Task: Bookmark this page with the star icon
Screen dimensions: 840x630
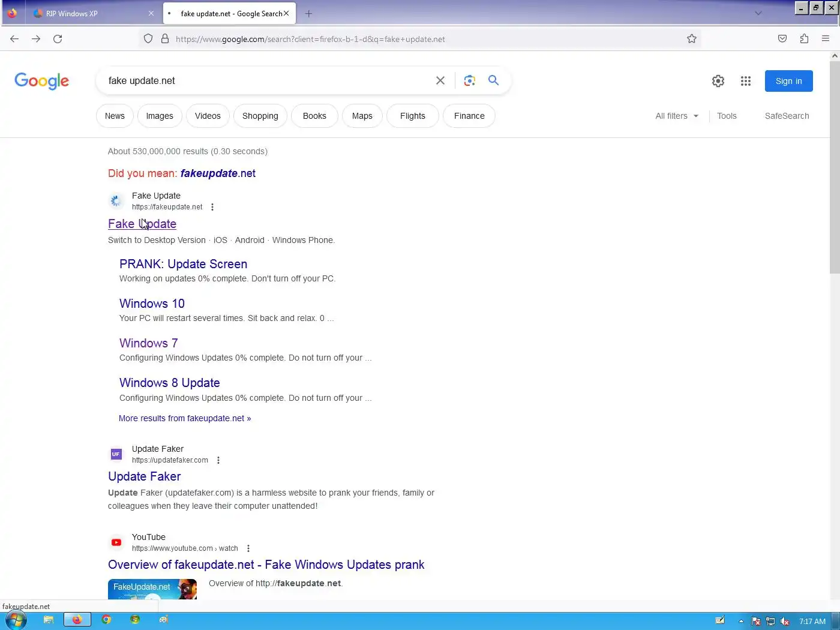Action: (x=692, y=39)
